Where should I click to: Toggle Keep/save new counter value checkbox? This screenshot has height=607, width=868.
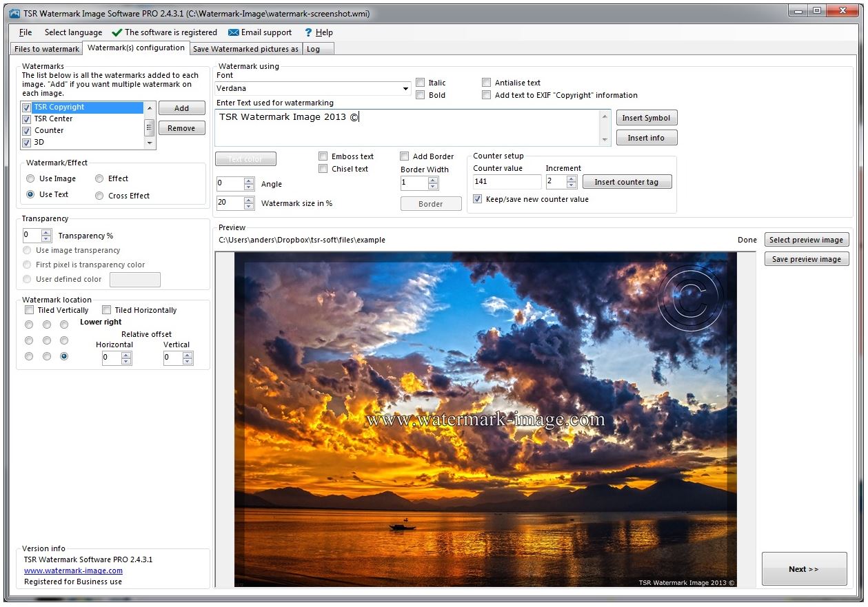click(478, 199)
